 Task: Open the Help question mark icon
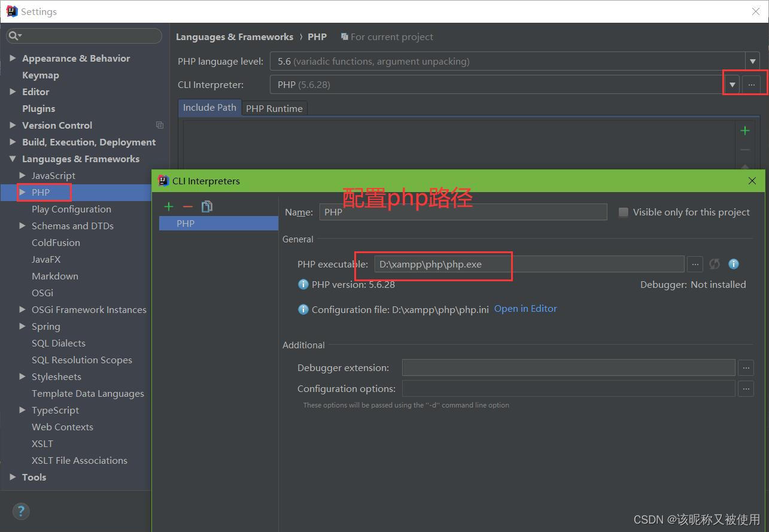click(x=20, y=511)
